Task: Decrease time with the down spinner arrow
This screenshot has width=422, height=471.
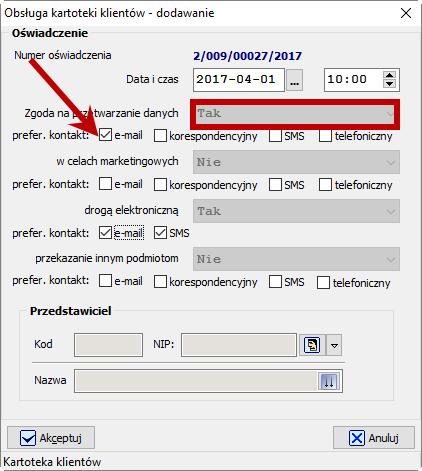Action: [x=389, y=84]
